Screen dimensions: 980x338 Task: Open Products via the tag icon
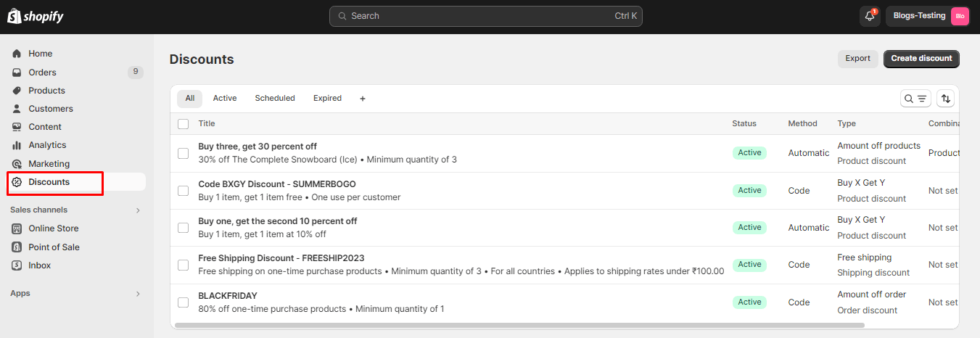click(x=17, y=91)
